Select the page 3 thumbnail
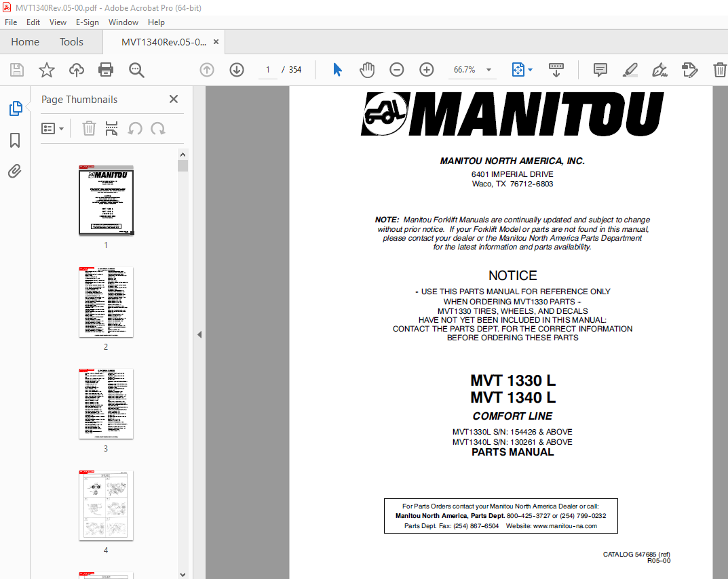The height and width of the screenshot is (579, 728). coord(106,403)
